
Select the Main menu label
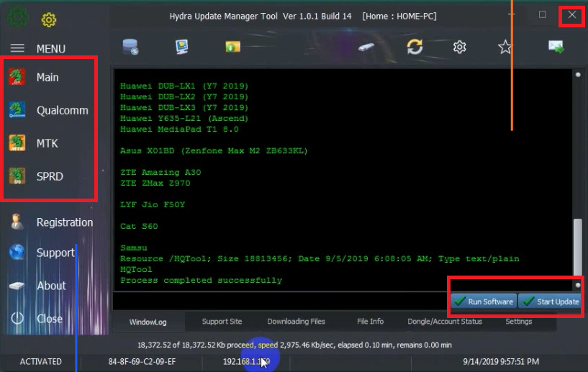point(48,77)
